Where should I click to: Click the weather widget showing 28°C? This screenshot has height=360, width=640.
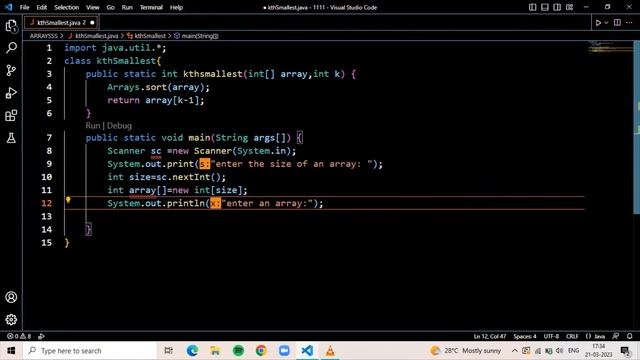465,351
